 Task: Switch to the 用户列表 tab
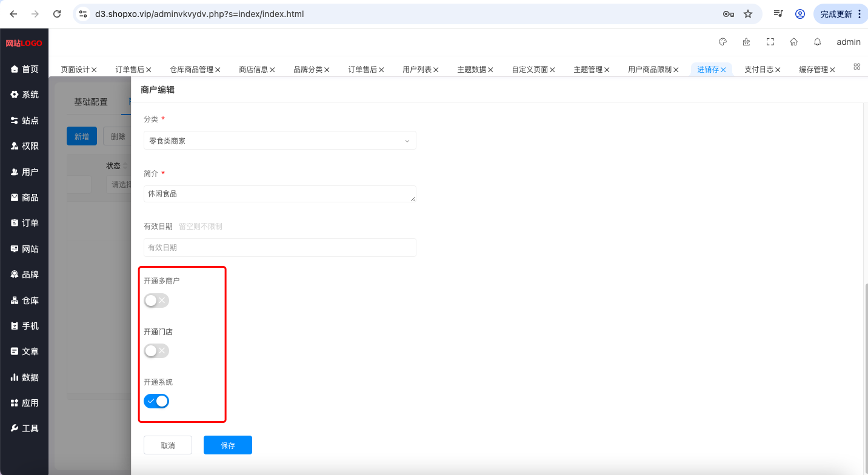click(417, 70)
